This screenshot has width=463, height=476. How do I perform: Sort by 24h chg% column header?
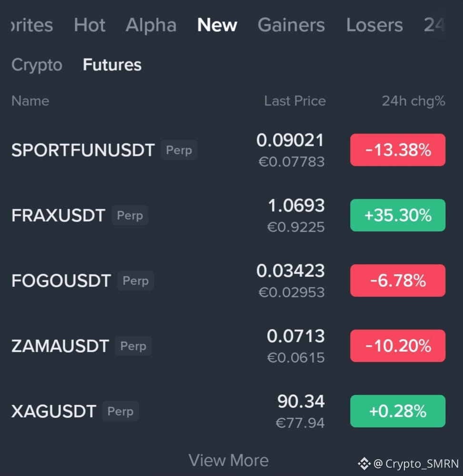413,101
